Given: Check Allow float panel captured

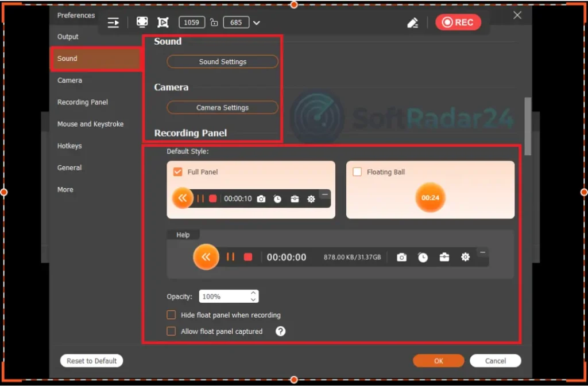Looking at the screenshot, I should coord(171,331).
